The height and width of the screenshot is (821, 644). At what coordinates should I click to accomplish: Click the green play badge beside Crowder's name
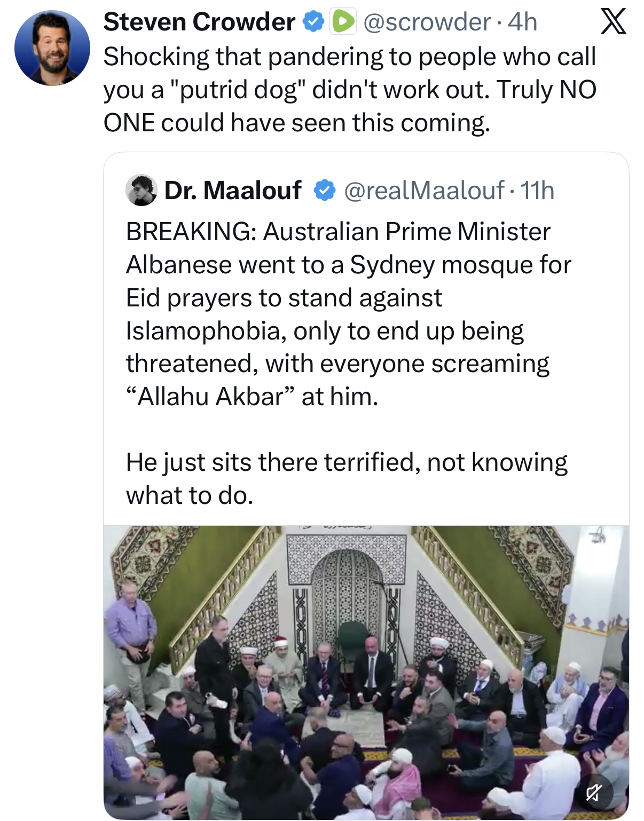click(x=343, y=22)
